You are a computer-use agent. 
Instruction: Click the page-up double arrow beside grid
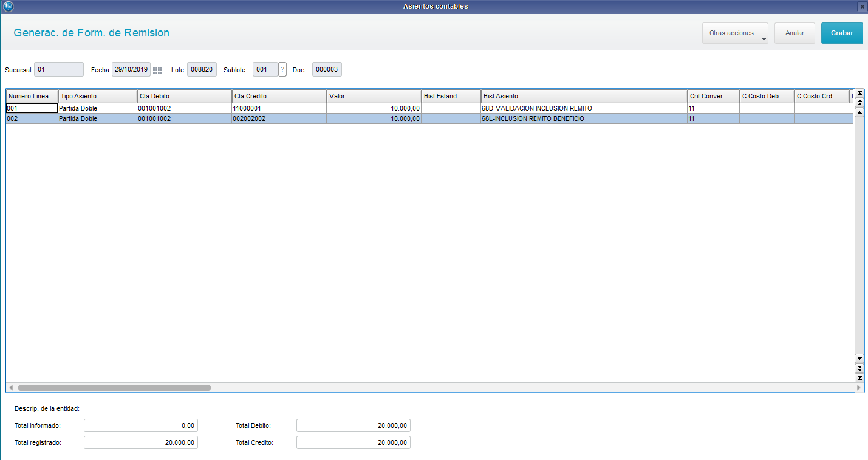[x=859, y=103]
